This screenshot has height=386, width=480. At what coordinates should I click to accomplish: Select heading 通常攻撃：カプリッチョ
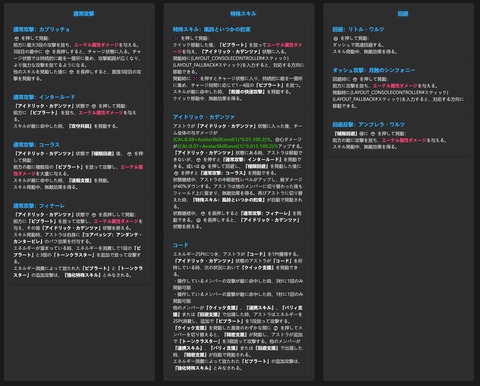pos(42,29)
